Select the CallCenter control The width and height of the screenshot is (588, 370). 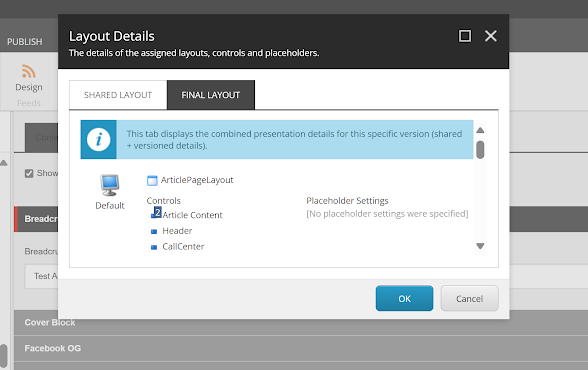pyautogui.click(x=183, y=246)
